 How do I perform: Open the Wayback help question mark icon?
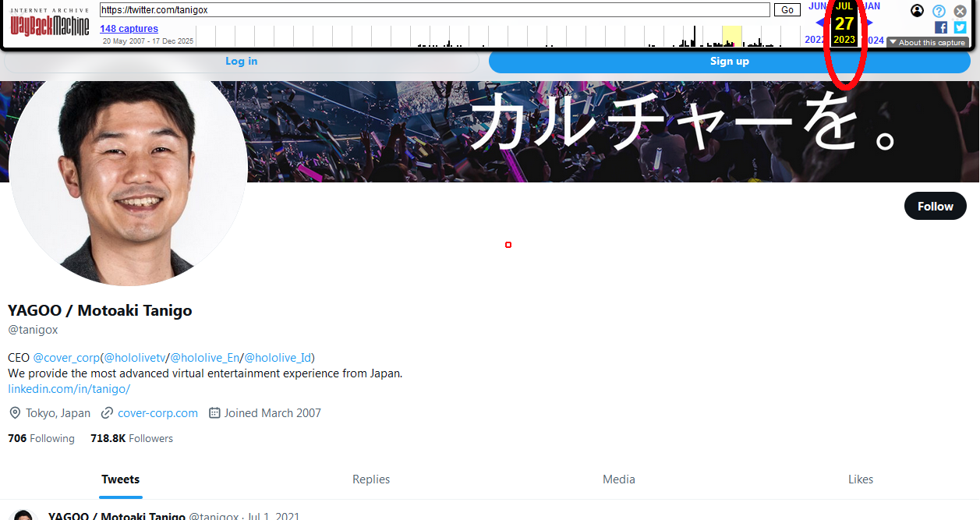click(939, 11)
